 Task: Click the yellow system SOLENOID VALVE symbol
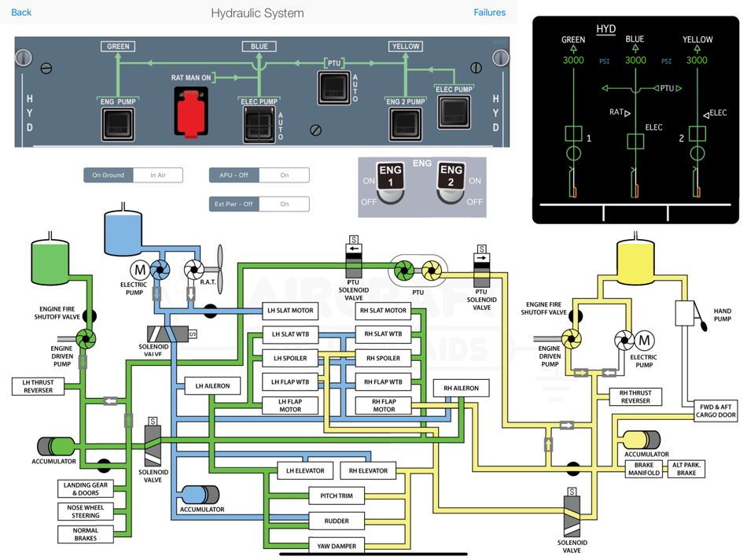pos(572,515)
